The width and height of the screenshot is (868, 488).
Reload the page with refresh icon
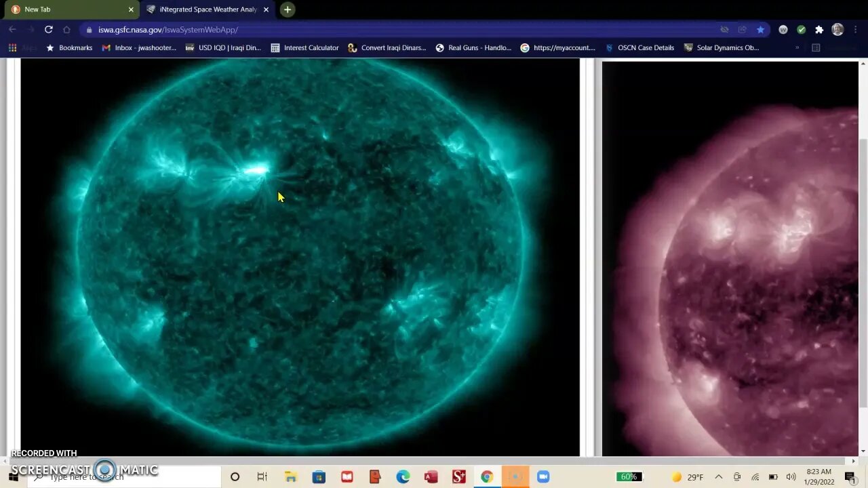click(x=49, y=29)
